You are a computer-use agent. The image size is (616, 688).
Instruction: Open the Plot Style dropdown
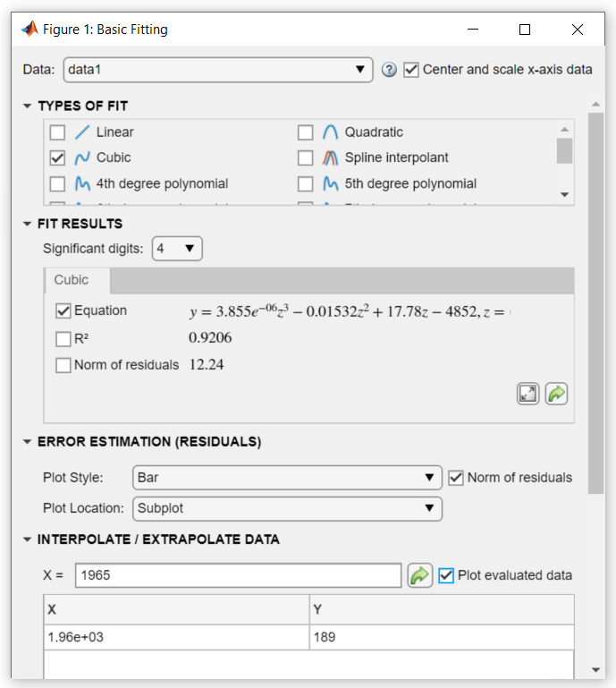pyautogui.click(x=287, y=478)
